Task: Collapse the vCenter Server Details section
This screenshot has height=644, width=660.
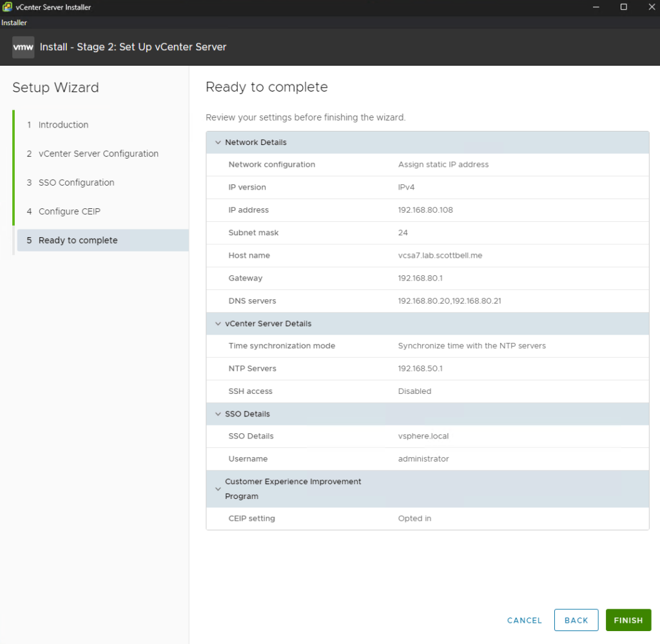Action: [218, 324]
